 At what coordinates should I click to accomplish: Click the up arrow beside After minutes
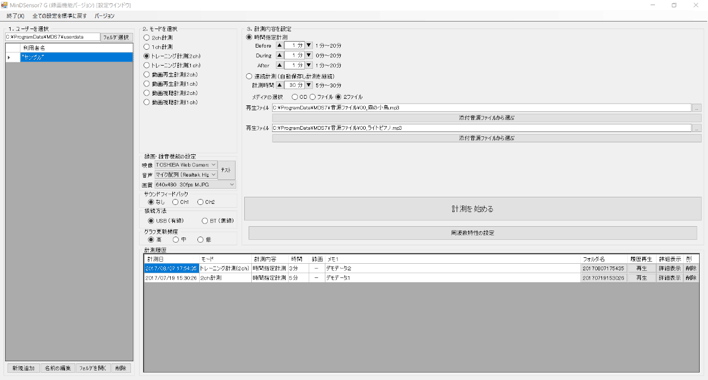click(x=279, y=65)
